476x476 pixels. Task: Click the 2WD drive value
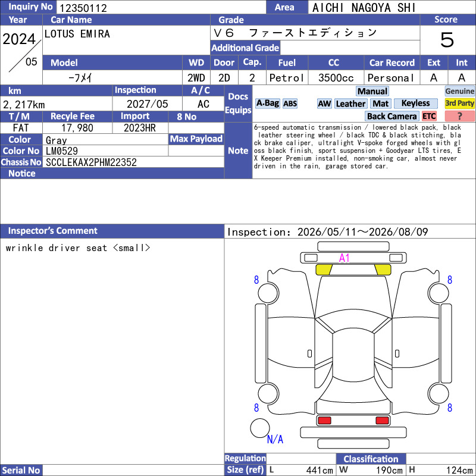[196, 78]
